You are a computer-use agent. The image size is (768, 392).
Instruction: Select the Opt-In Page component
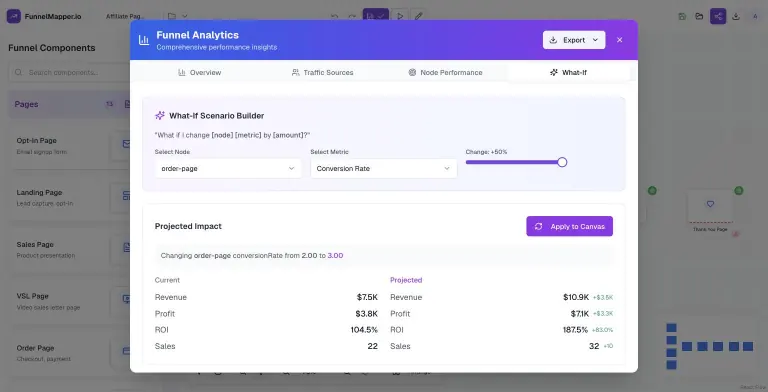click(70, 146)
